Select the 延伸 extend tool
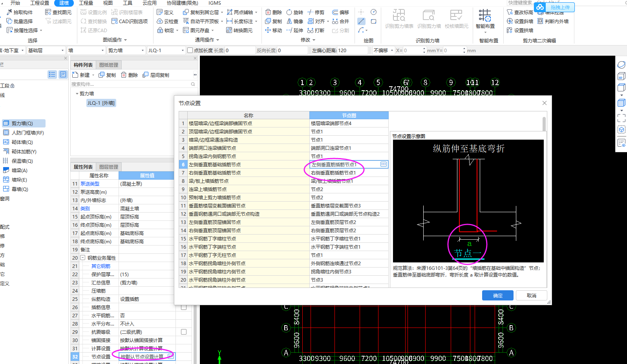627x364 pixels. (x=295, y=30)
